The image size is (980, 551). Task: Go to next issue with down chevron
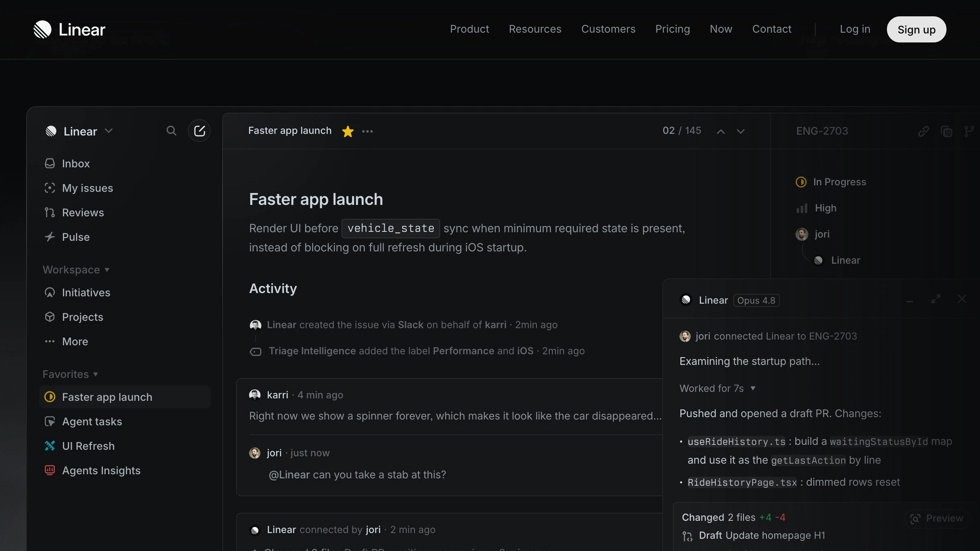741,131
